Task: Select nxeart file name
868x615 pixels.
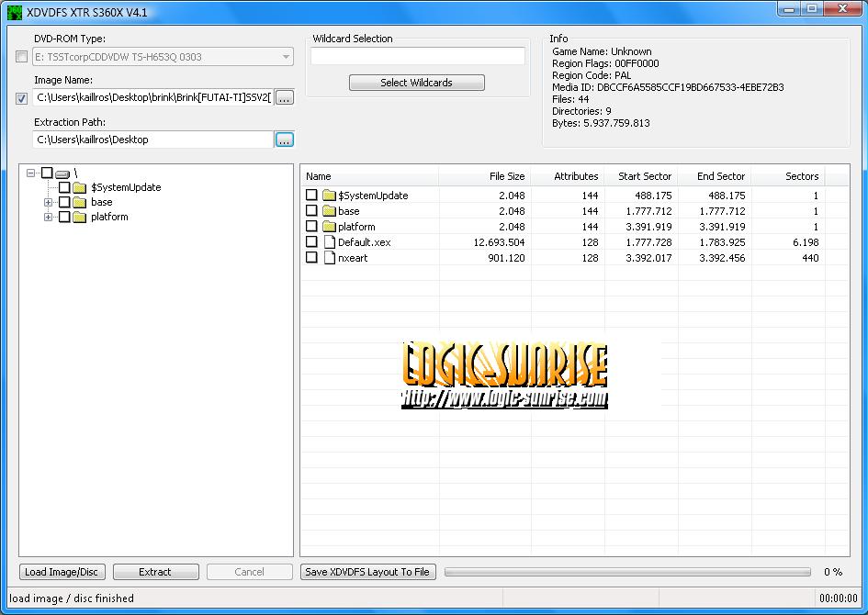Action: click(x=353, y=258)
